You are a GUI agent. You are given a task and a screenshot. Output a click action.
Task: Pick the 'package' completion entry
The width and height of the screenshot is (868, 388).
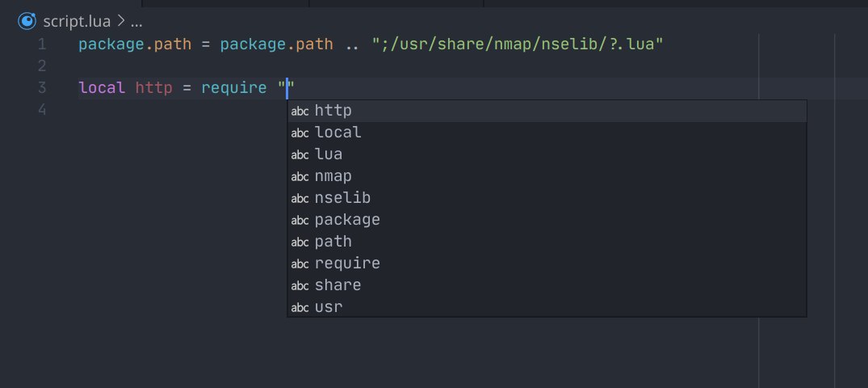coord(547,220)
